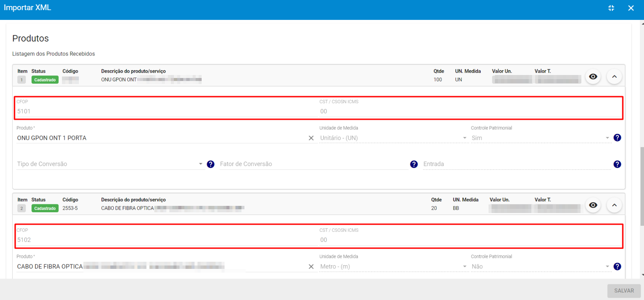
Task: Click the Entrada input field
Action: click(517, 164)
